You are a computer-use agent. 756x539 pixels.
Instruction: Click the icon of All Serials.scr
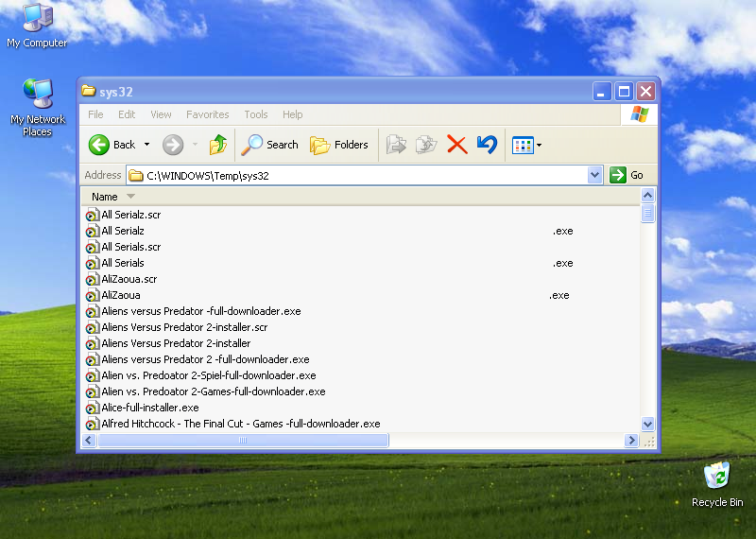(x=92, y=247)
